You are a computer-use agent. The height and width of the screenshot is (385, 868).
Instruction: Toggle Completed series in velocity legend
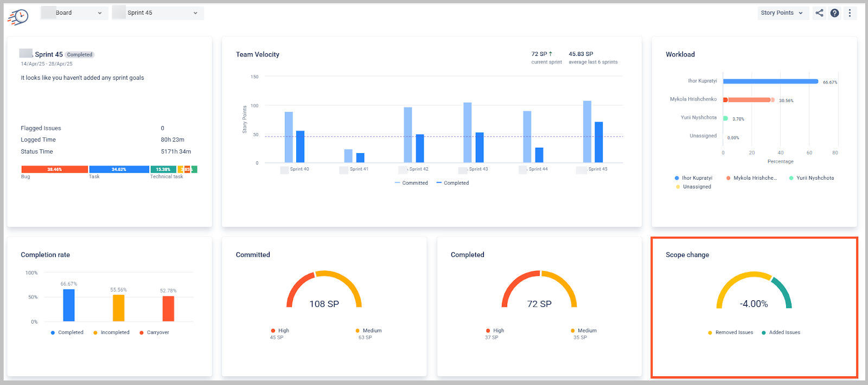point(452,183)
